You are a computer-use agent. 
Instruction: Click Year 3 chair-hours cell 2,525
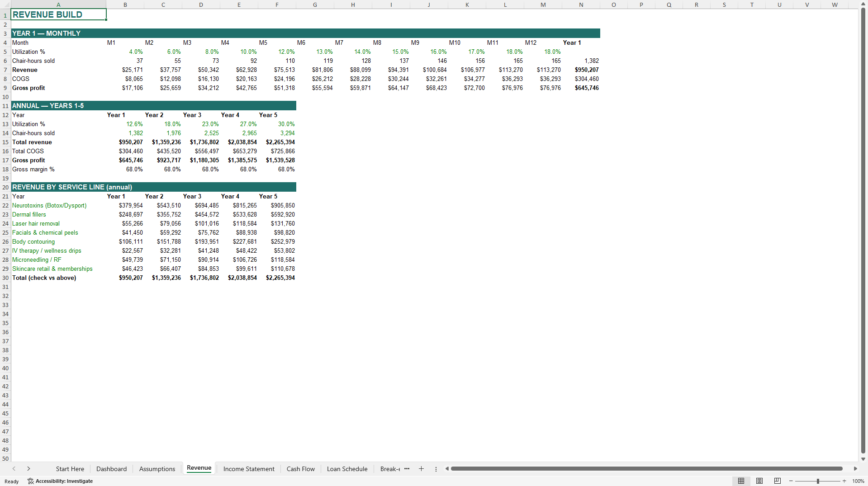coord(201,133)
